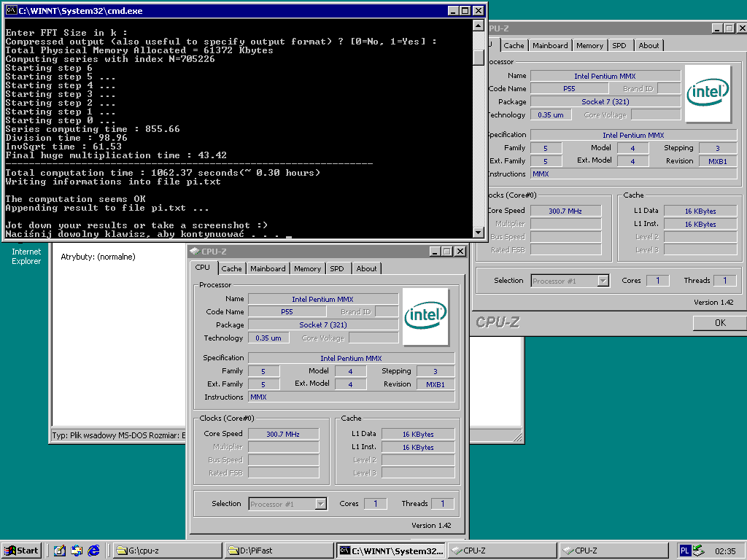Open Outlook Express quick launch icon
The width and height of the screenshot is (747, 560).
point(76,551)
